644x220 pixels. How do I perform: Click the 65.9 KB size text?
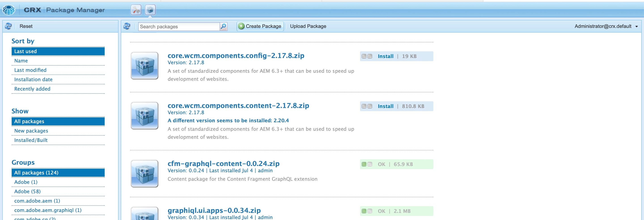pyautogui.click(x=403, y=164)
